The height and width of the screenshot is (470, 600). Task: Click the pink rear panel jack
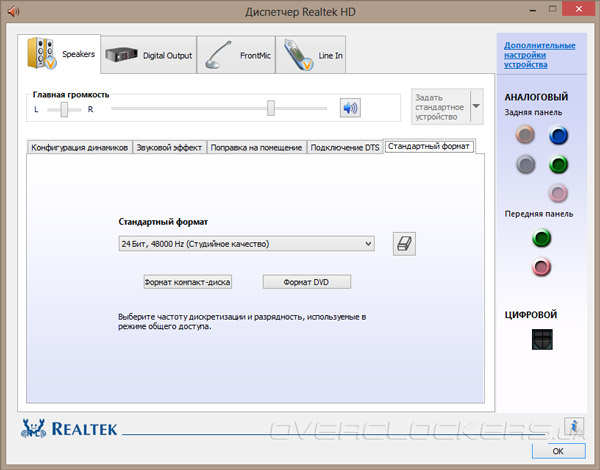tap(558, 193)
